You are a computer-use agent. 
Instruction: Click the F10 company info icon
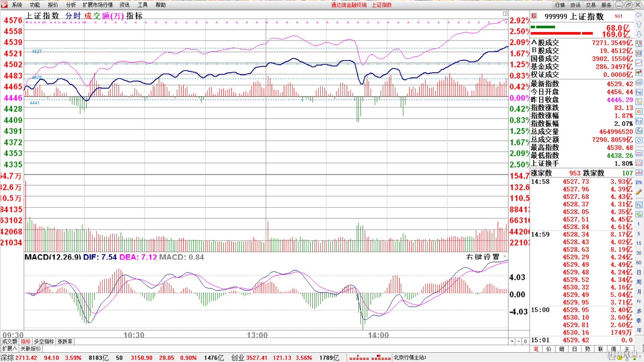tap(639, 92)
